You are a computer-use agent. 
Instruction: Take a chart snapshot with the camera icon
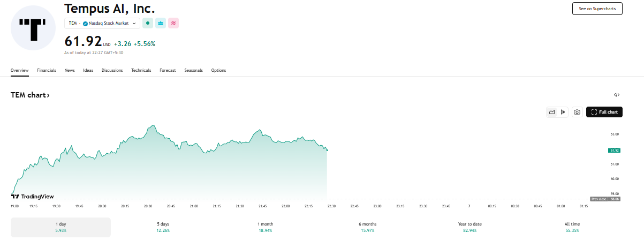click(577, 112)
